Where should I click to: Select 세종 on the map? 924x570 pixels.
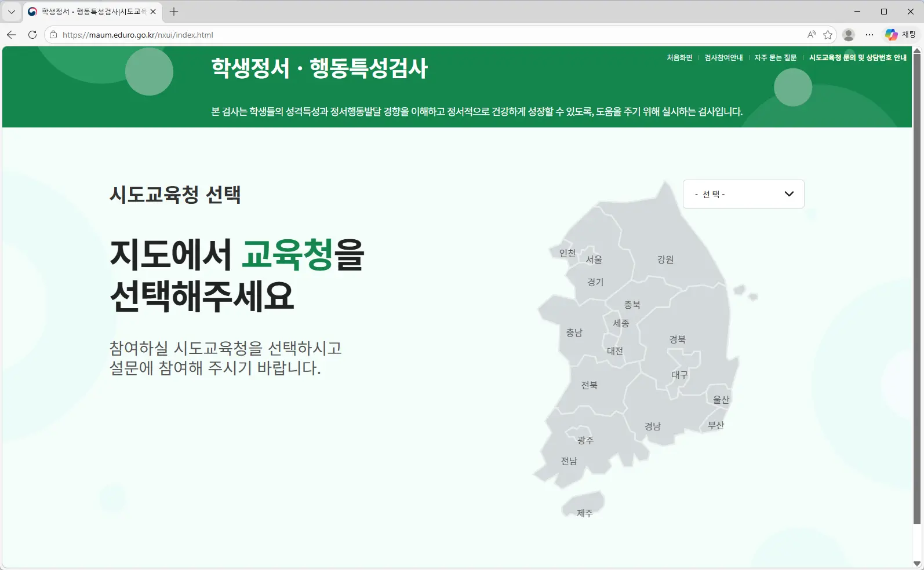(621, 323)
